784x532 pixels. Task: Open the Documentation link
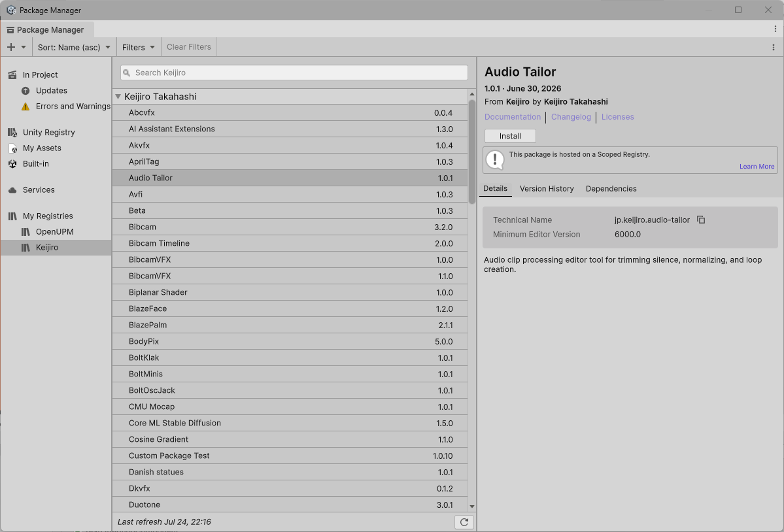[513, 117]
